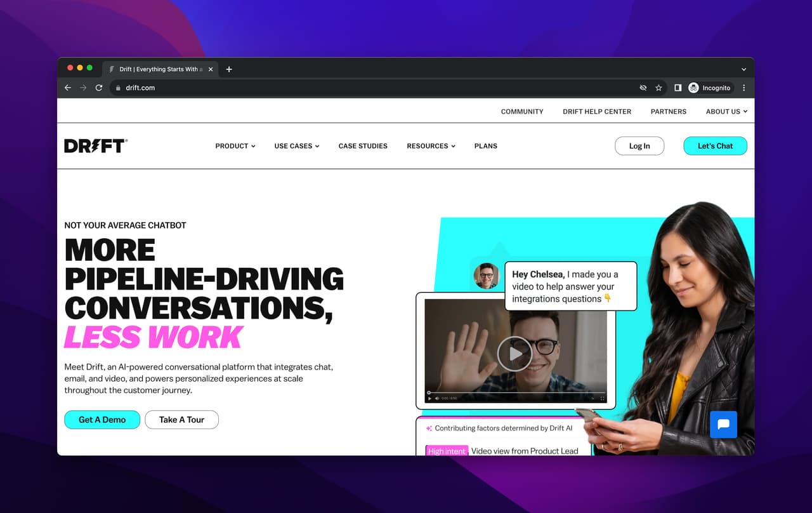Mute the video using the speaker icon
The image size is (812, 513).
437,398
